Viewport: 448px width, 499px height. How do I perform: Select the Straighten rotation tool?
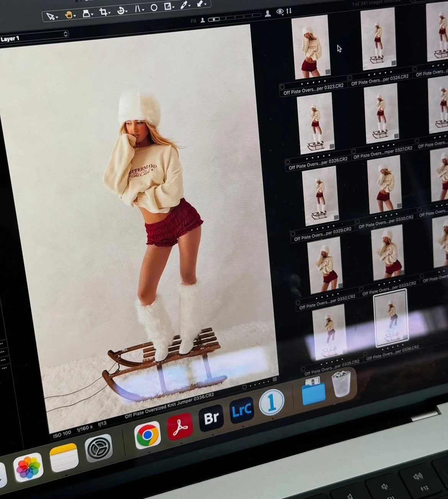tap(121, 10)
